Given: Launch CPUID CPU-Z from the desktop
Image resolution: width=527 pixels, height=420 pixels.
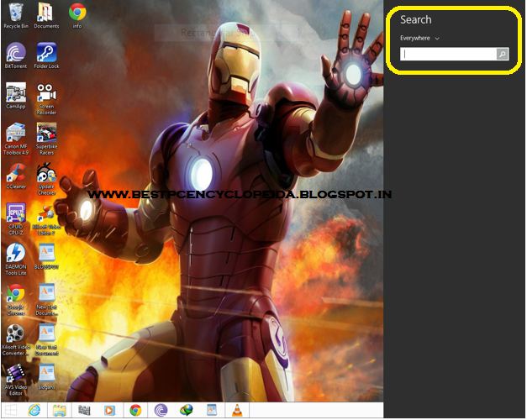Looking at the screenshot, I should pos(16,219).
